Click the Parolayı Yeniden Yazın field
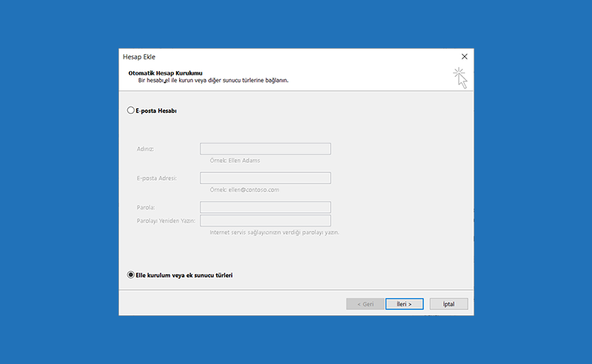Viewport: 592px width, 364px height. point(266,220)
